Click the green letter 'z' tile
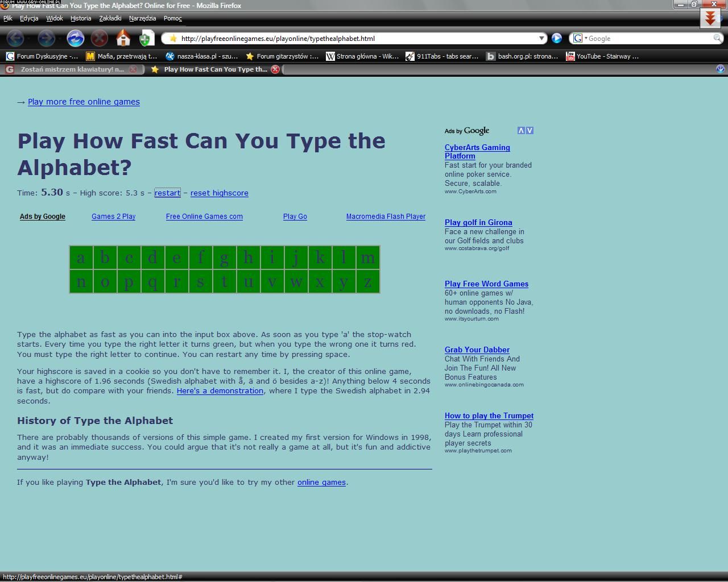The image size is (728, 582). [x=368, y=281]
